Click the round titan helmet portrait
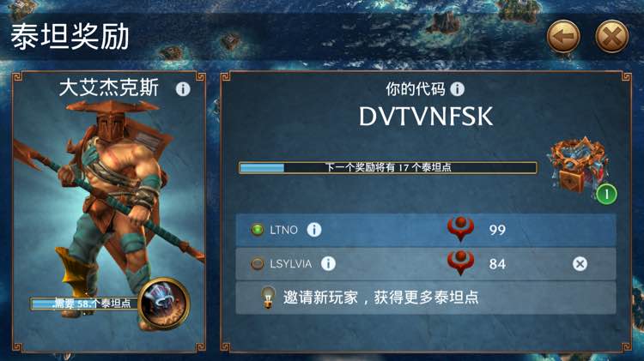644x361 pixels. (x=164, y=304)
